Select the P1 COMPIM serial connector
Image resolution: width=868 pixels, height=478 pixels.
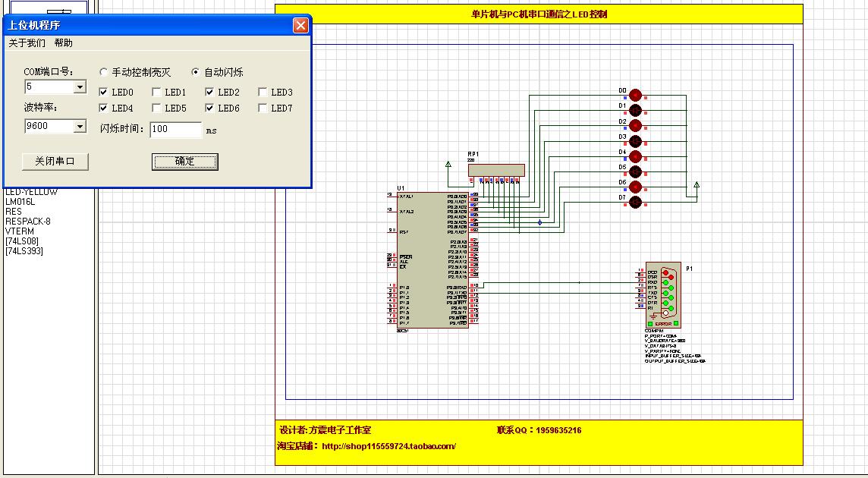coord(663,295)
